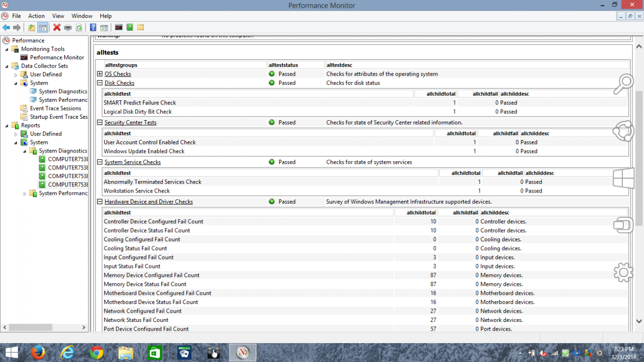Click the Security Center Tests link

tap(130, 123)
